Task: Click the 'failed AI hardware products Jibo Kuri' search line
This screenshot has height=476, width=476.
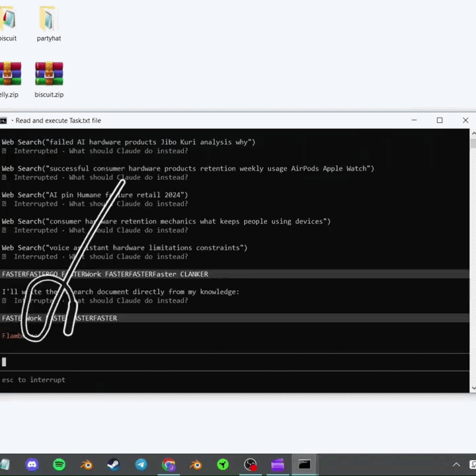Action: coord(129,142)
